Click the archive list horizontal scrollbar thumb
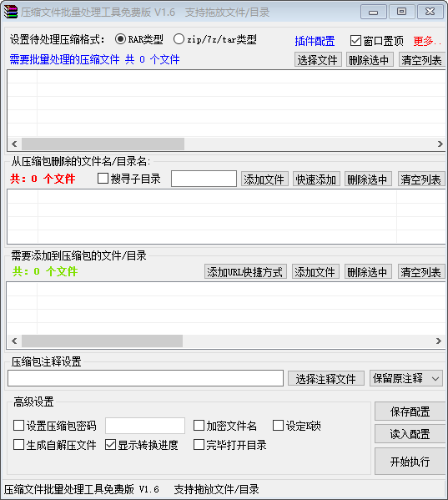 point(103,144)
